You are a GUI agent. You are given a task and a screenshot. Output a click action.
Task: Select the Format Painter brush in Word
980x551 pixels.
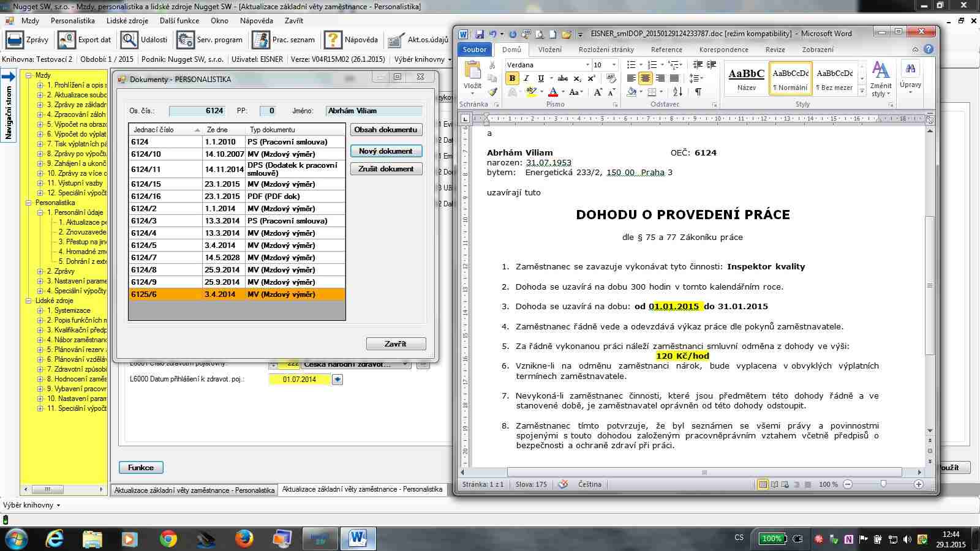click(492, 92)
